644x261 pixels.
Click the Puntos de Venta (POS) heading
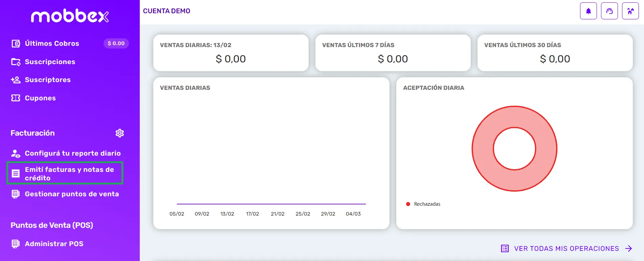[x=52, y=225]
